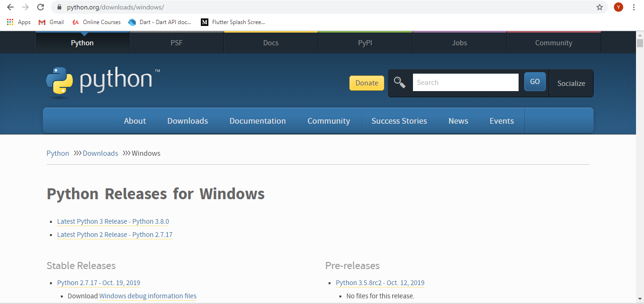644x304 pixels.
Task: Click the Y profile avatar
Action: click(618, 8)
